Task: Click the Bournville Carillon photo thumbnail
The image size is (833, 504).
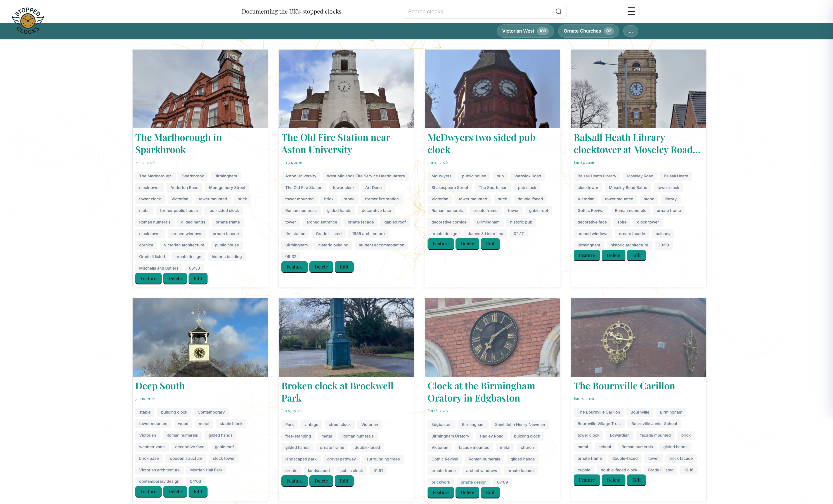Action: pos(638,337)
